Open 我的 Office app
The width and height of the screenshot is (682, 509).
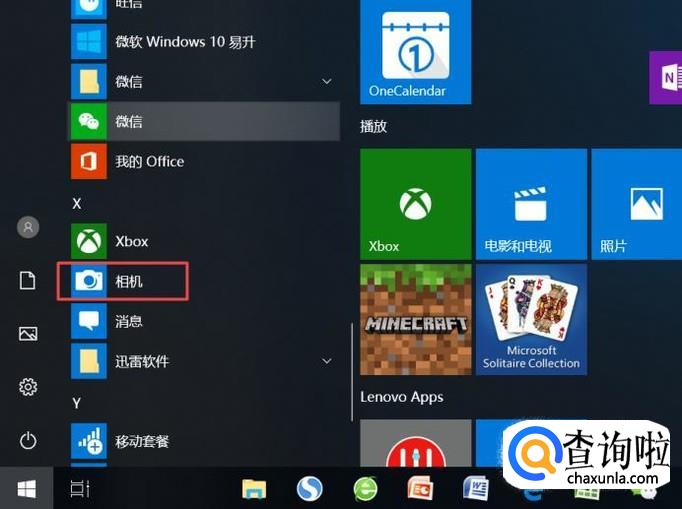coord(204,161)
